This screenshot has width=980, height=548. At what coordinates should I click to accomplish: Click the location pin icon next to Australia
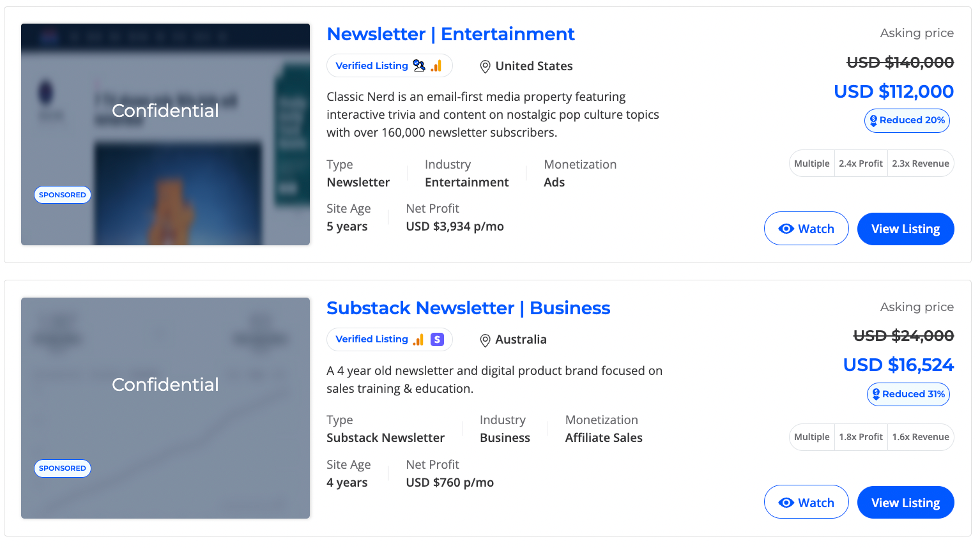coord(484,340)
